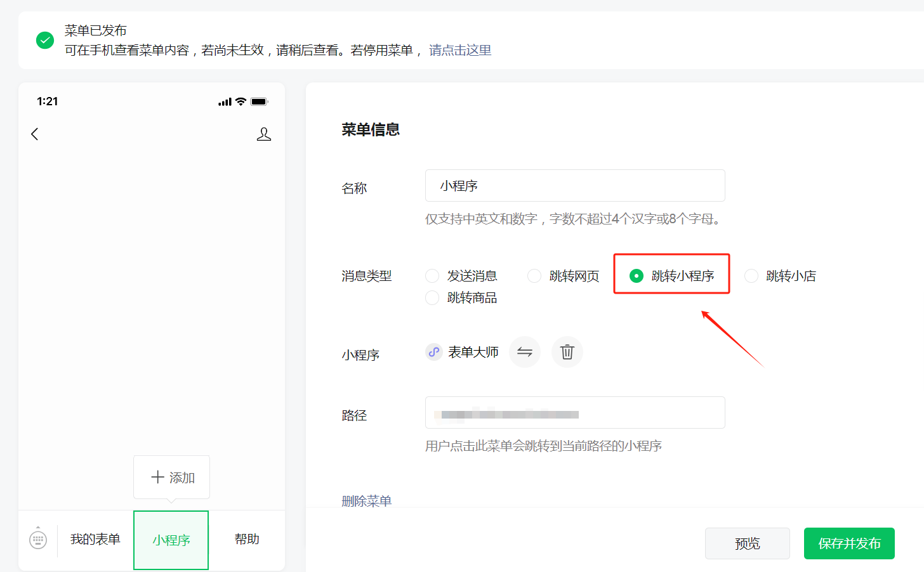
Task: Open the 我的表单 menu in preview
Action: 95,540
